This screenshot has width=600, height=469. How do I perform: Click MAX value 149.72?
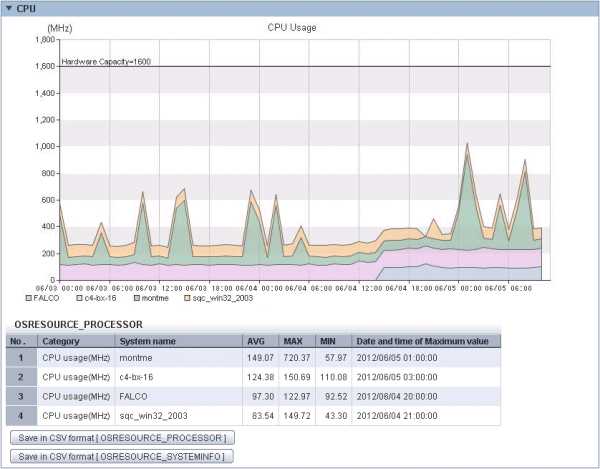point(297,416)
